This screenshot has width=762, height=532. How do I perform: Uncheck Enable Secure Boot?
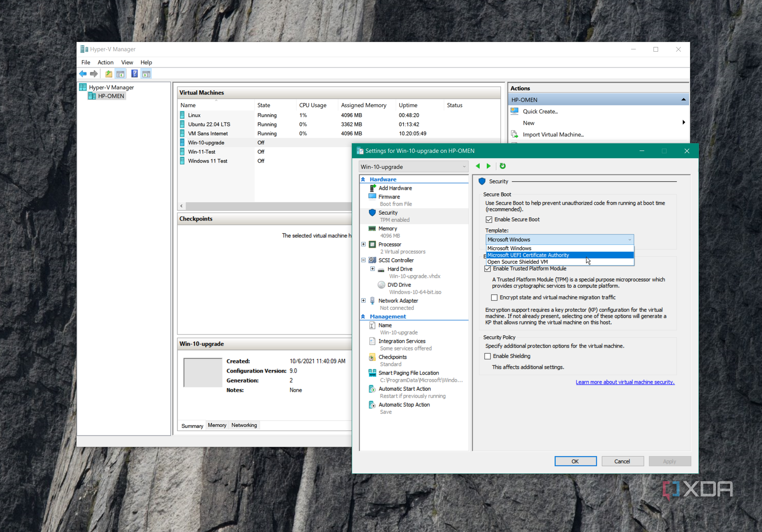click(x=489, y=219)
